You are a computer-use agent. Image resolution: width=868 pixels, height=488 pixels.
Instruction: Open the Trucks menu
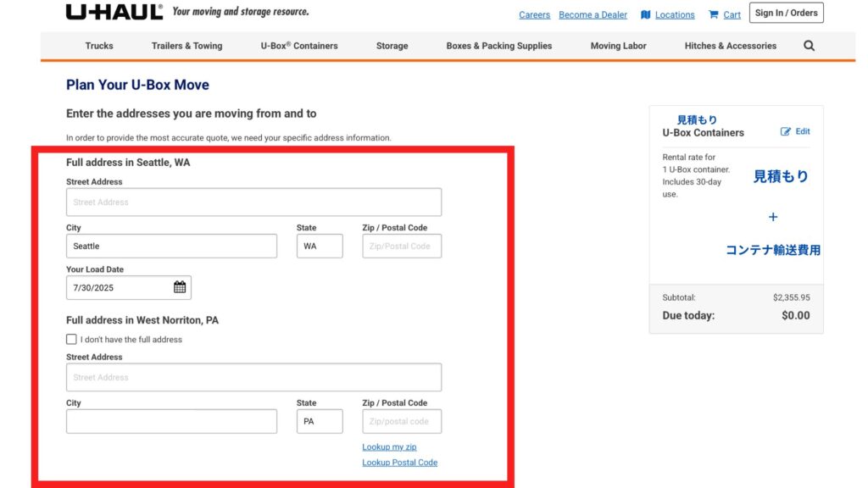point(99,46)
